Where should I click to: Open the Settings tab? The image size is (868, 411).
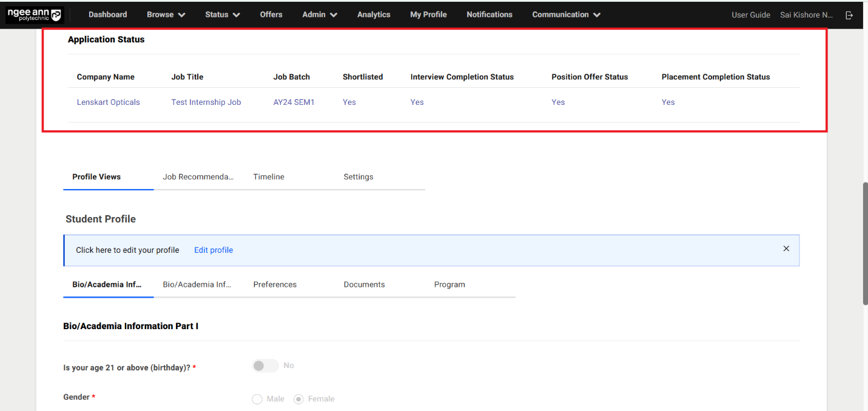(358, 177)
